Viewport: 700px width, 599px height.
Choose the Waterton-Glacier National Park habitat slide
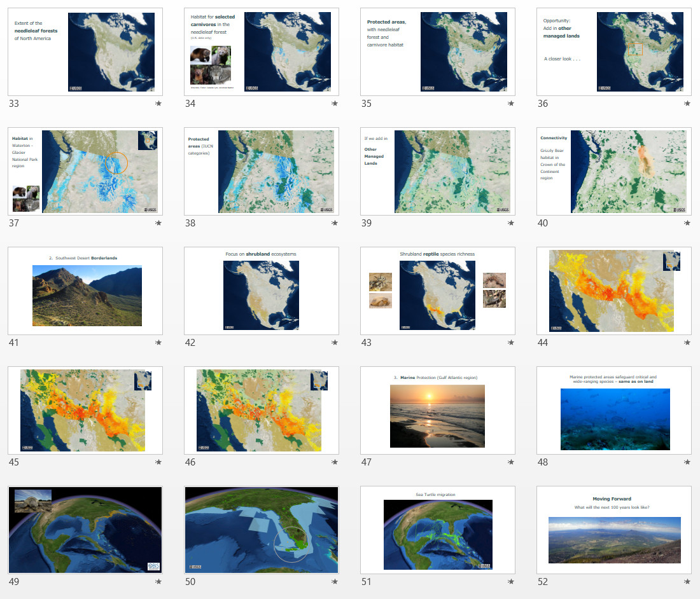(85, 171)
